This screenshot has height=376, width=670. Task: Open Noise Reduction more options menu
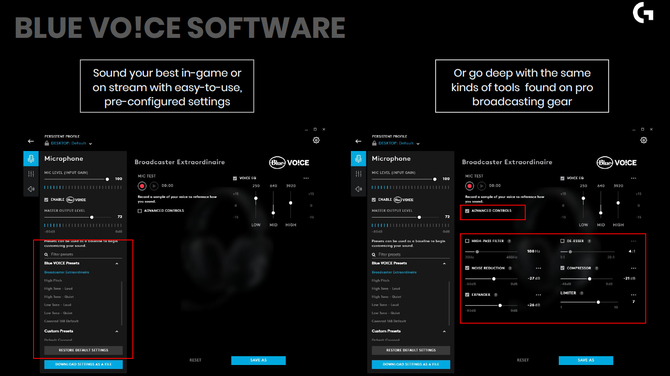coord(538,268)
